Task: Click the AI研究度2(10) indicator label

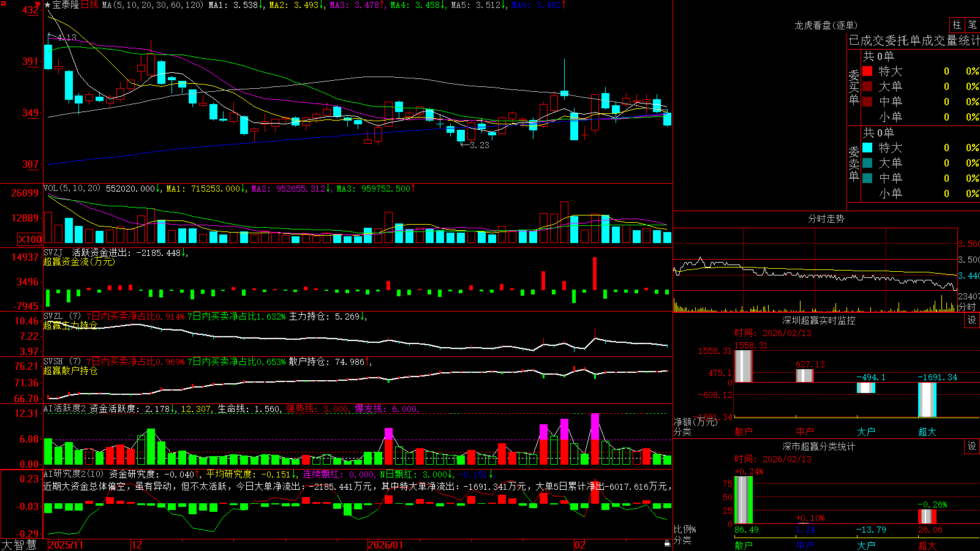Action: point(73,474)
